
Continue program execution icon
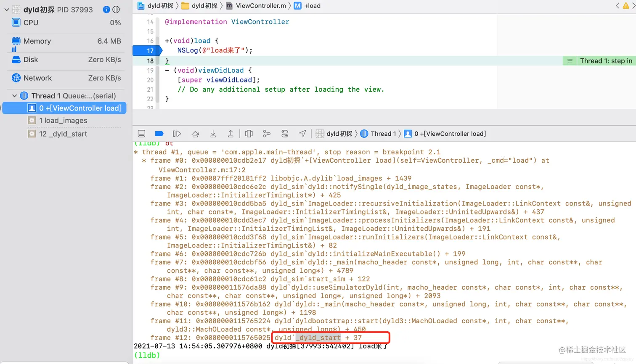click(x=177, y=134)
